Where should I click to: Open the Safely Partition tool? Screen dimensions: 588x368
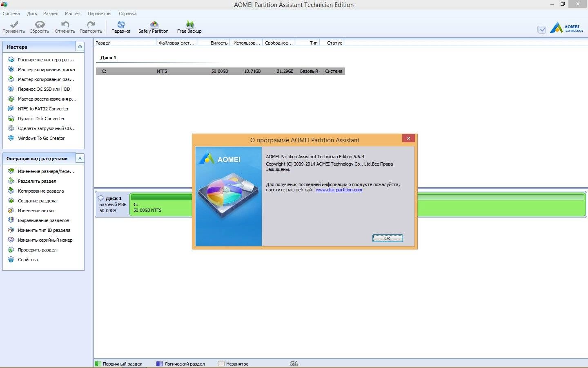(154, 27)
